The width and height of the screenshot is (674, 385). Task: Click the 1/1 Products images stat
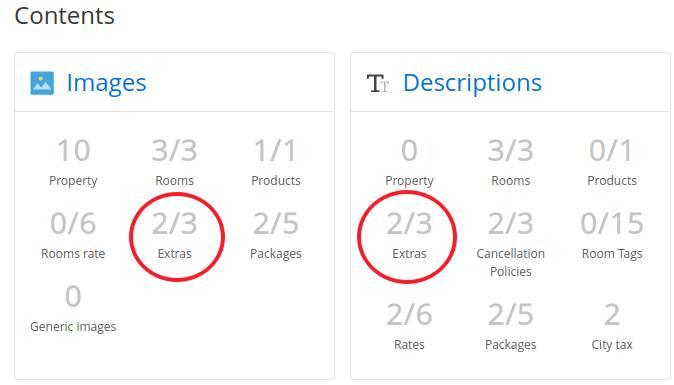276,162
